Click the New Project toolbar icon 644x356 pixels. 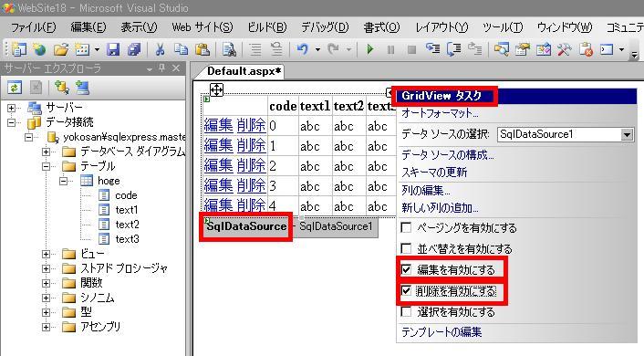(19, 49)
